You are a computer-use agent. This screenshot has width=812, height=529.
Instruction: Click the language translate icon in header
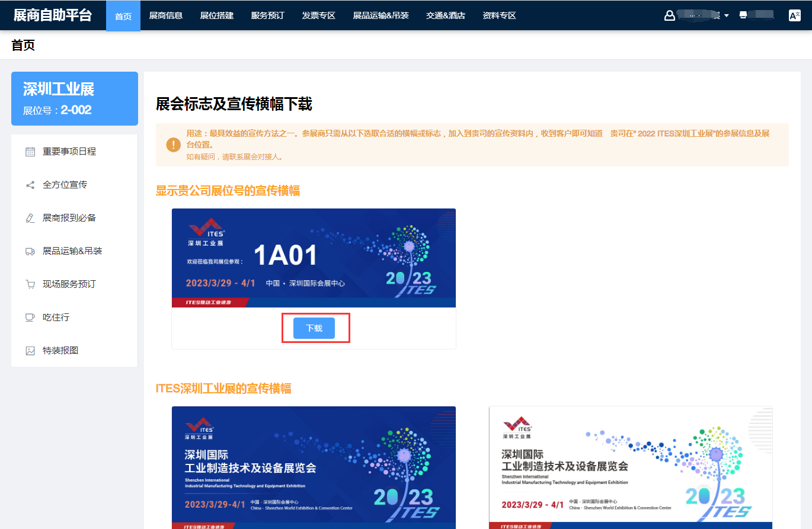794,15
